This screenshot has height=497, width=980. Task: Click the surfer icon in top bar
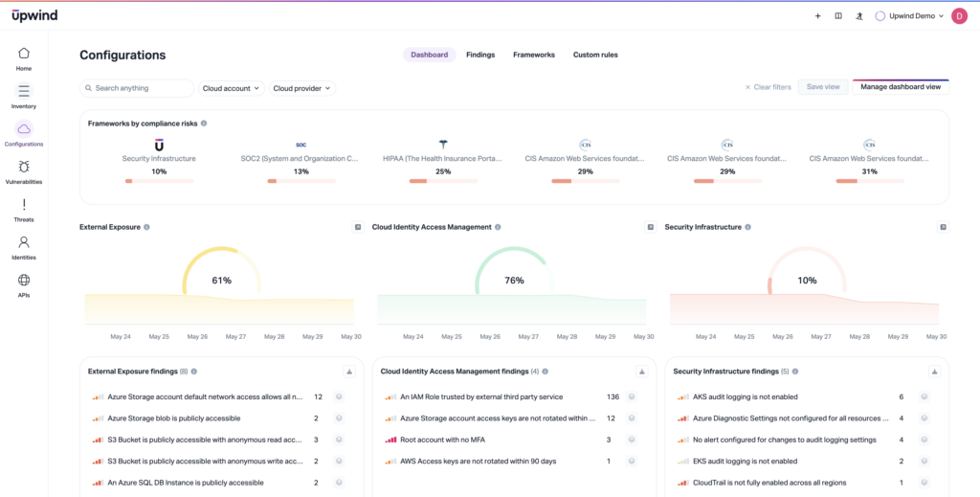tap(859, 16)
